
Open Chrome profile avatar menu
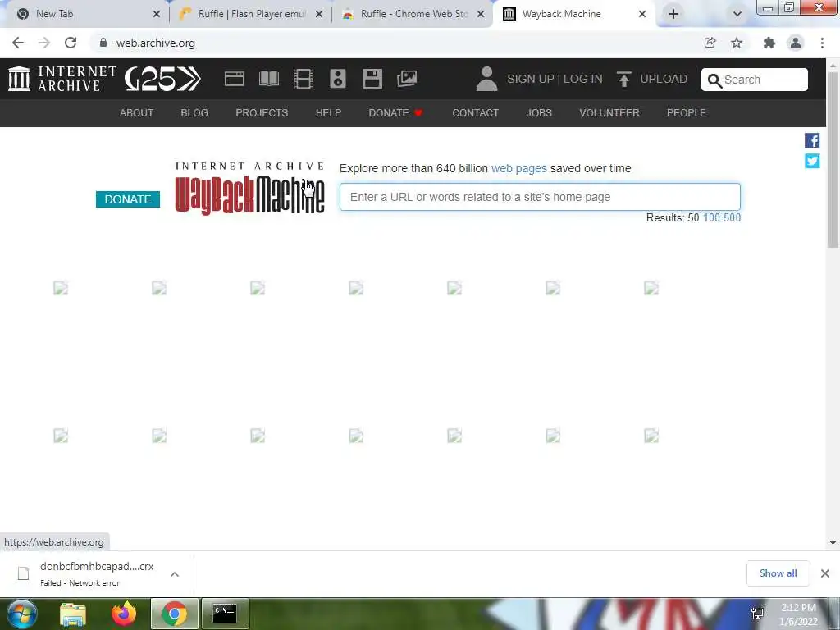[x=796, y=43]
